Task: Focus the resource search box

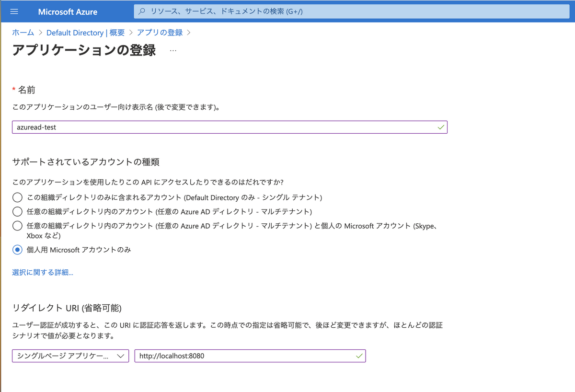Action: [352, 11]
